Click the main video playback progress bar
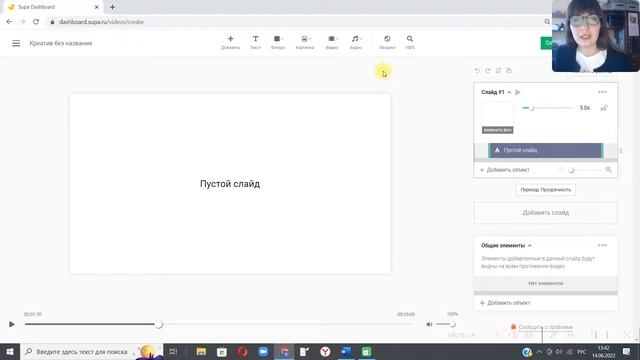This screenshot has height=360, width=640. click(x=220, y=324)
